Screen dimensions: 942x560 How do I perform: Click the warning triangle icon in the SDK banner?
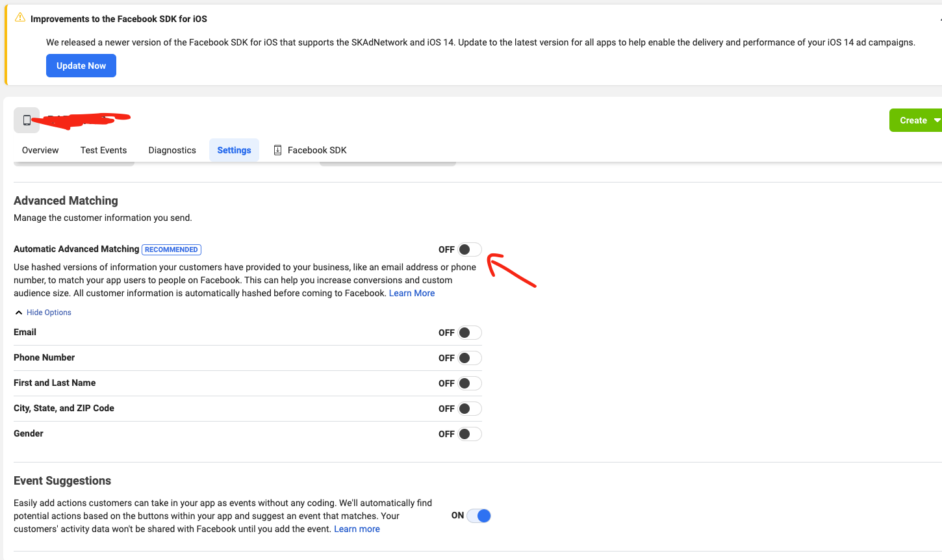(x=20, y=18)
